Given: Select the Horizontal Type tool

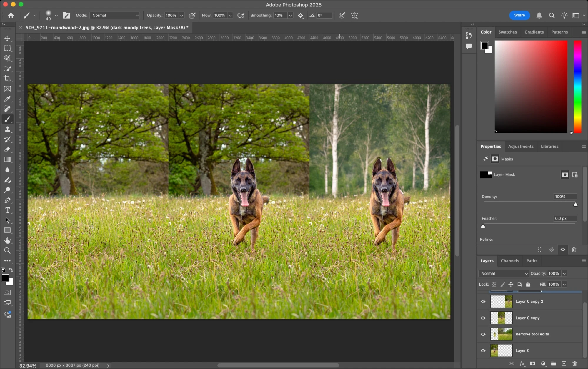Looking at the screenshot, I should tap(8, 210).
